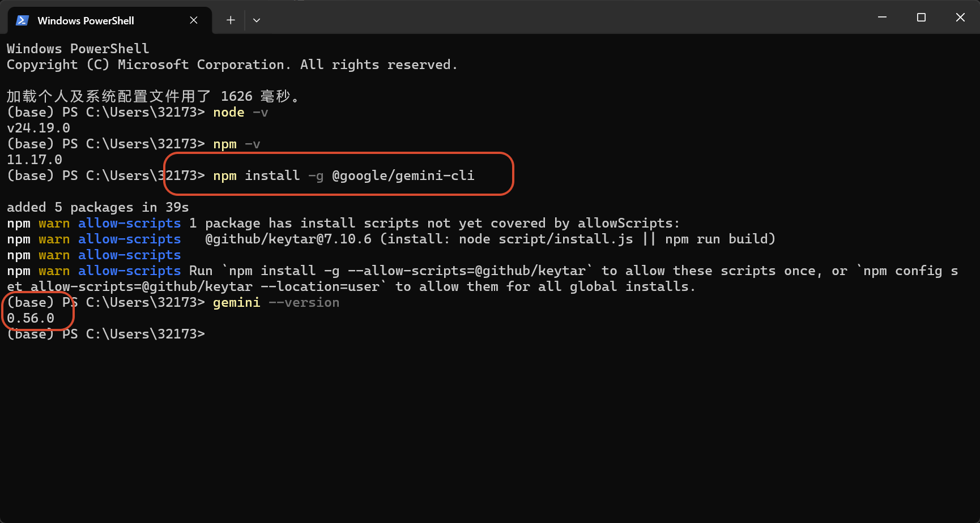Click the 'gemini --version' command text

tap(276, 303)
